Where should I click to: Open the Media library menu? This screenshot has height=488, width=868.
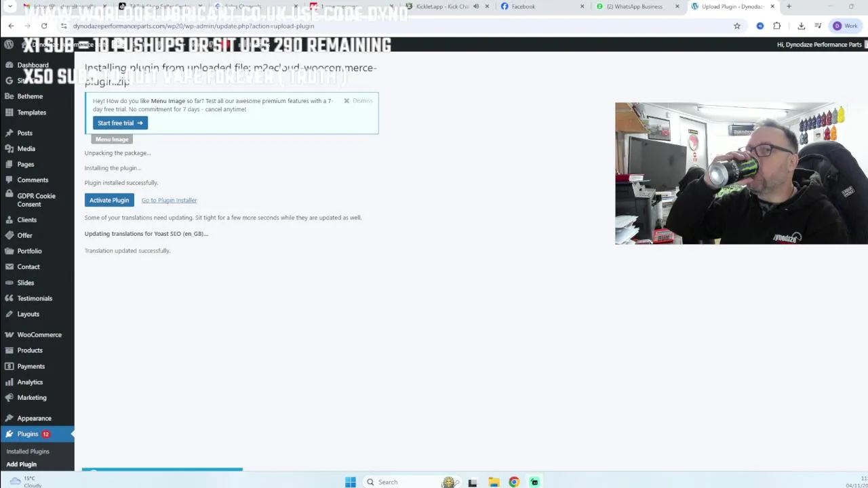click(x=26, y=148)
